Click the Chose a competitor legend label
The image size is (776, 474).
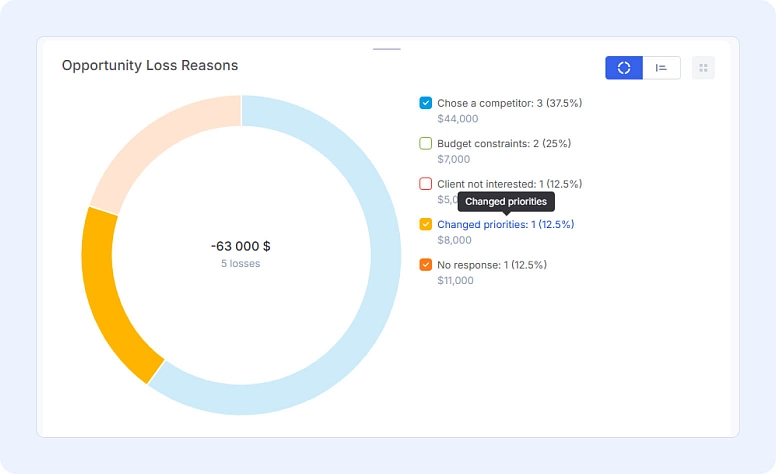pyautogui.click(x=509, y=103)
